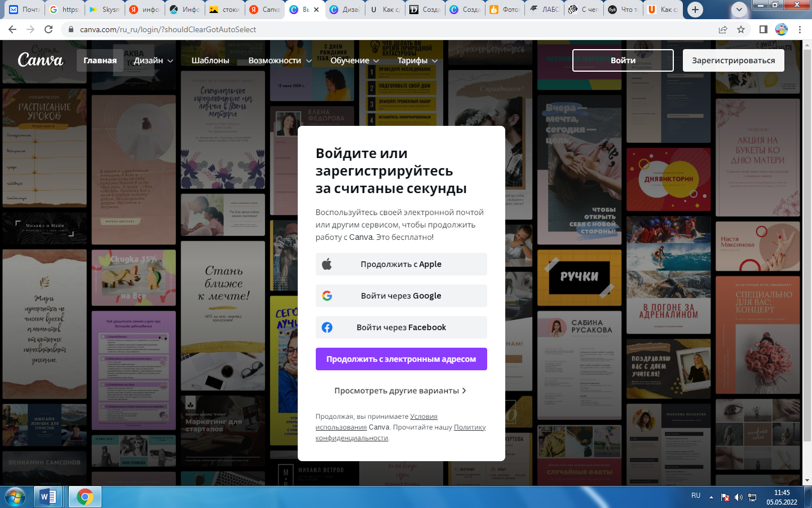Expand the Дизайн menu
Image resolution: width=812 pixels, height=508 pixels.
[153, 60]
